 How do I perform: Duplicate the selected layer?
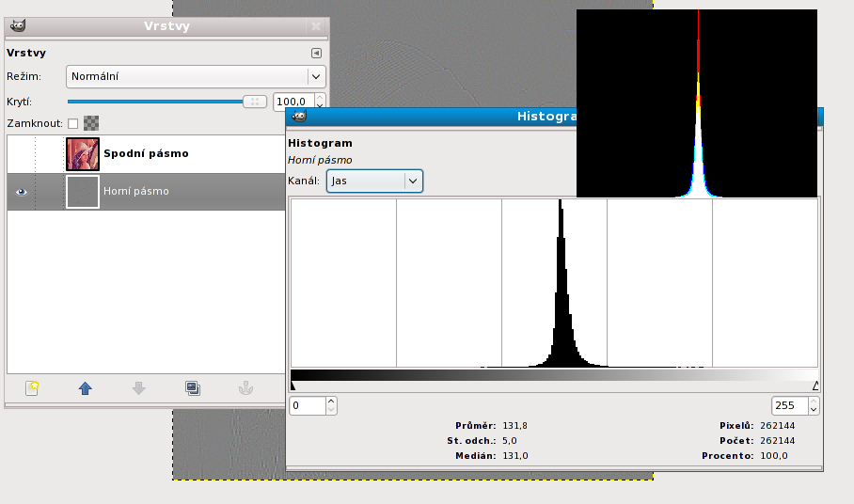click(x=193, y=388)
